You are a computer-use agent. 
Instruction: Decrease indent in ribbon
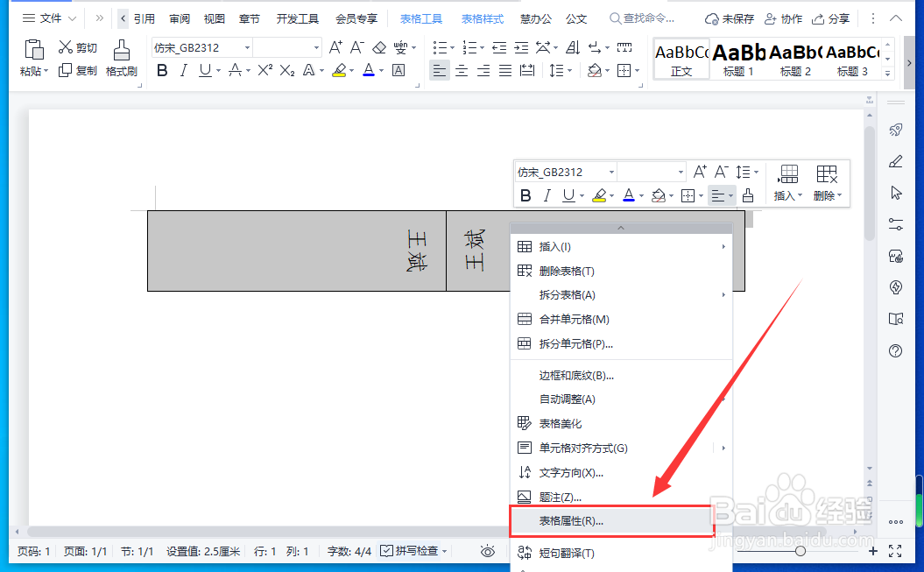tap(499, 47)
